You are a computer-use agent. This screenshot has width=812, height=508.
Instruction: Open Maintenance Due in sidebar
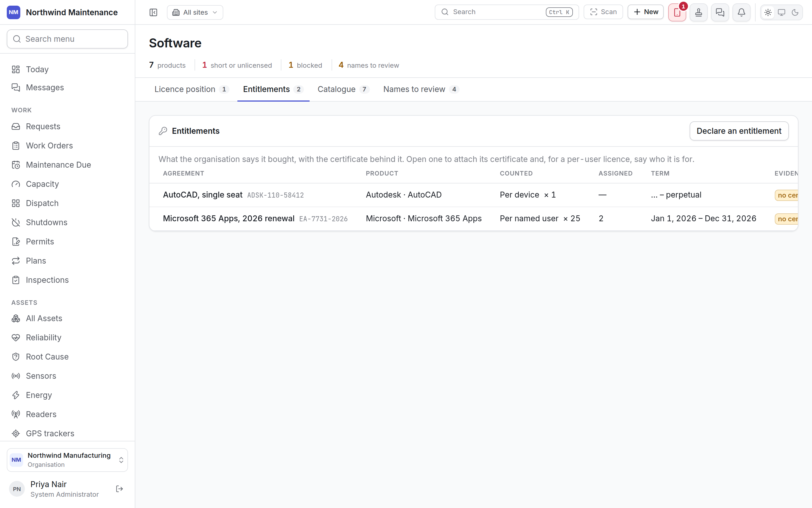[x=67, y=165]
